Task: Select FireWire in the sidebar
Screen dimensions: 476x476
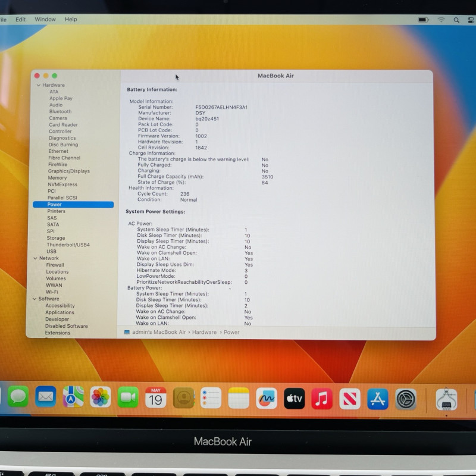Action: pos(58,165)
